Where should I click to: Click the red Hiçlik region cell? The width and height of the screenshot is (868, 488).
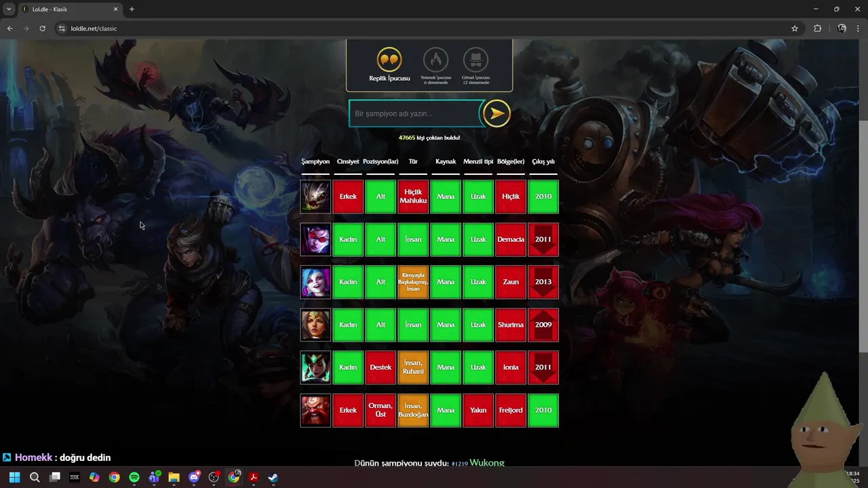point(511,197)
